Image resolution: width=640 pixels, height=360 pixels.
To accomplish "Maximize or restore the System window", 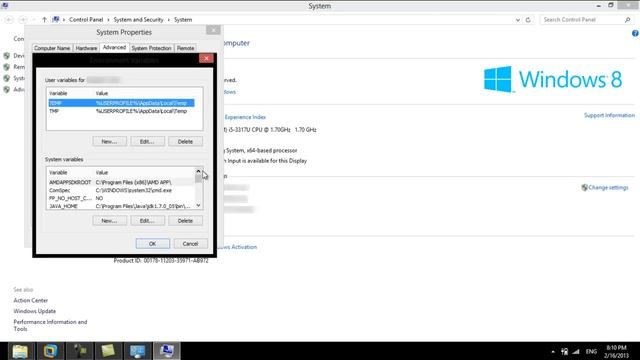I will tap(611, 6).
